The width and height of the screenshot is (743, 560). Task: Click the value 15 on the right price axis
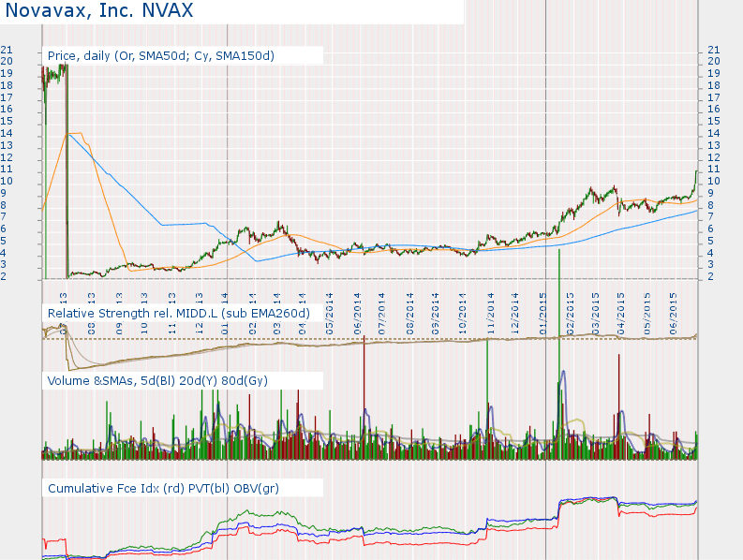tap(714, 121)
